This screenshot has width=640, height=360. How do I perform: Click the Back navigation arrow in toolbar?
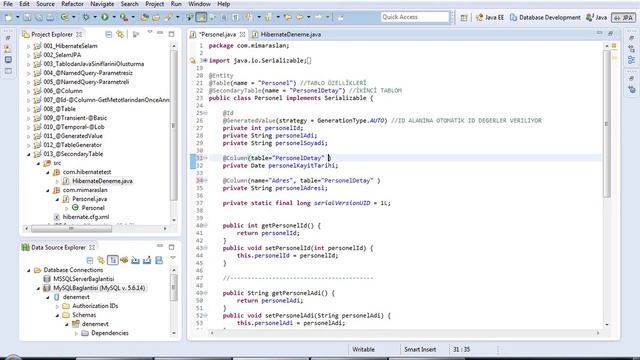299,17
